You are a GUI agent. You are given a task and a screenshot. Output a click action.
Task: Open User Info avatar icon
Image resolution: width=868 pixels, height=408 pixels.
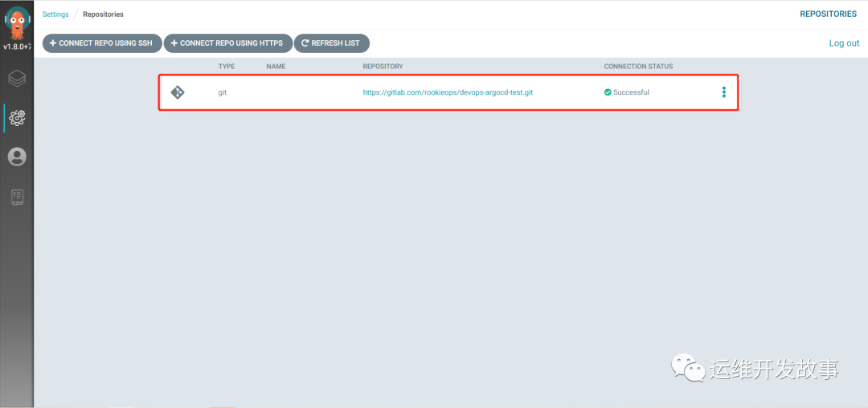pos(17,157)
